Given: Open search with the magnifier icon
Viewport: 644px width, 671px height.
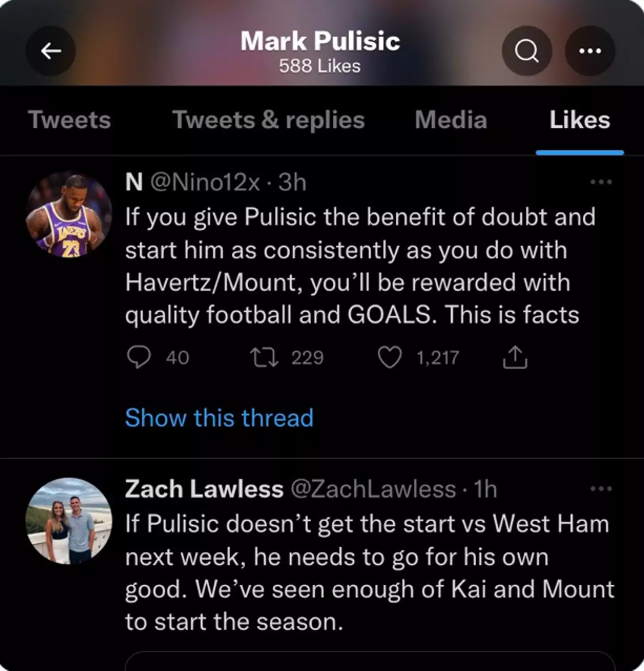Looking at the screenshot, I should coord(526,51).
